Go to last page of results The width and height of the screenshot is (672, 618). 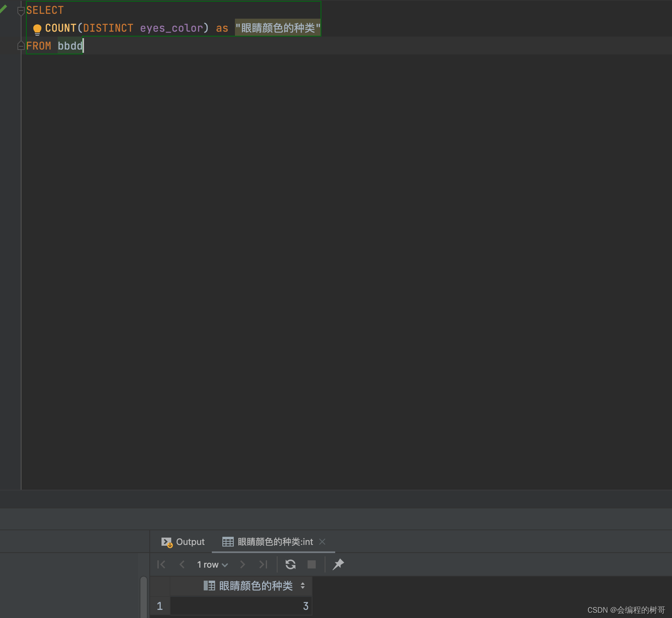(263, 564)
